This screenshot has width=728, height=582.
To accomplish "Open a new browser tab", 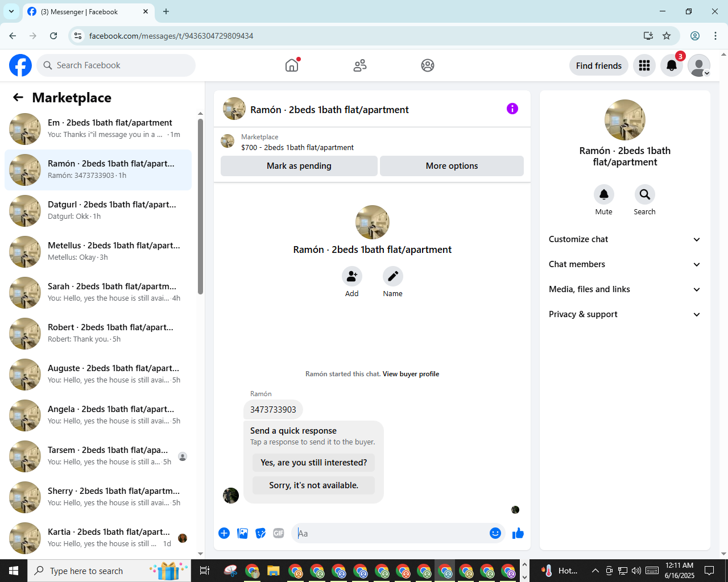I will coord(166,11).
